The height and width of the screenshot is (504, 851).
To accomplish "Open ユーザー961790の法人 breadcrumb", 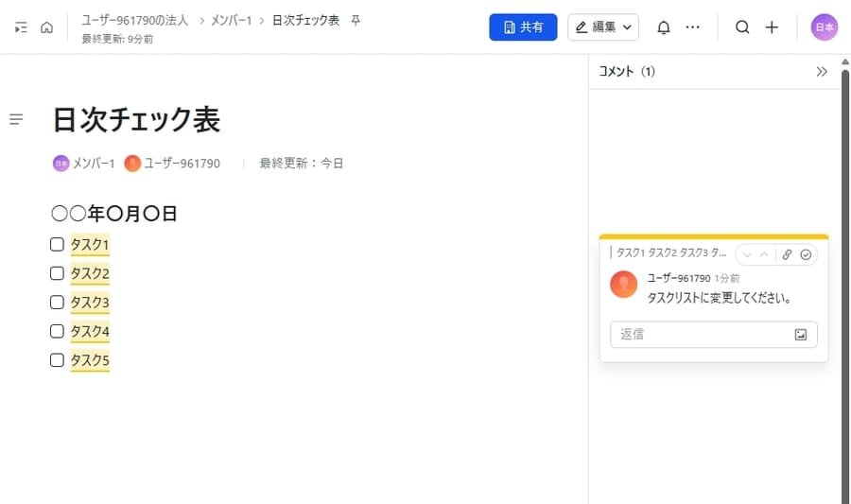I will pos(134,20).
